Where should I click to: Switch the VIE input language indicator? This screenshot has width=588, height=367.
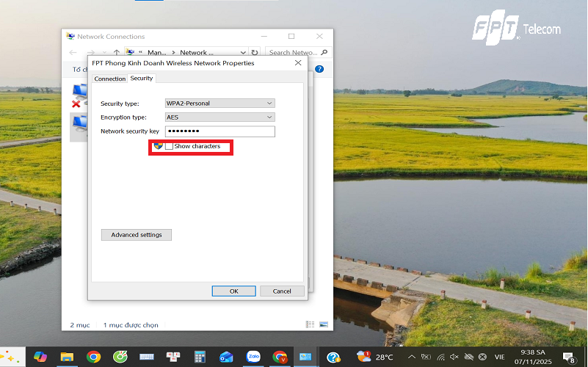tap(499, 357)
